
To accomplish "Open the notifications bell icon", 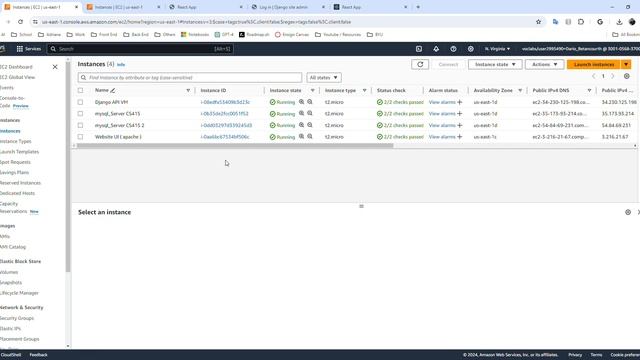I will [436, 49].
